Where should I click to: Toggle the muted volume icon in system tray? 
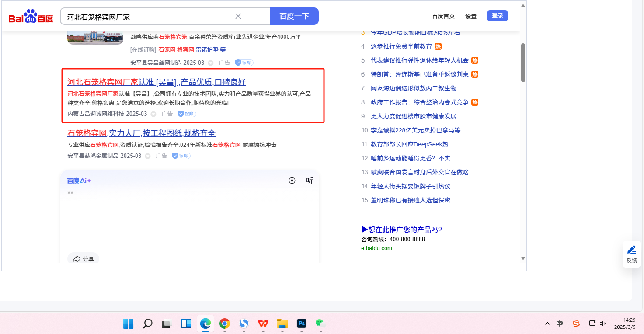[x=603, y=324]
